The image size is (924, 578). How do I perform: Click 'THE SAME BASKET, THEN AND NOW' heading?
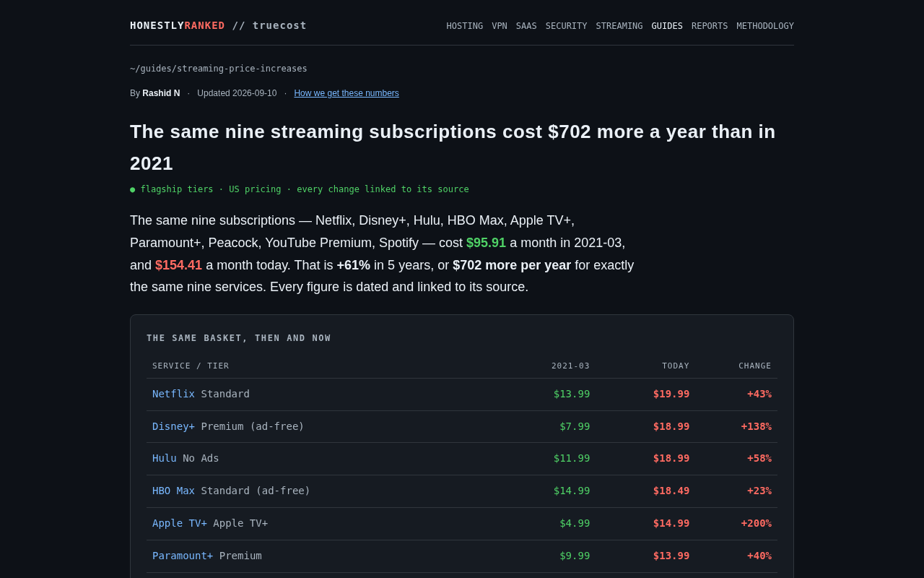[x=239, y=338]
